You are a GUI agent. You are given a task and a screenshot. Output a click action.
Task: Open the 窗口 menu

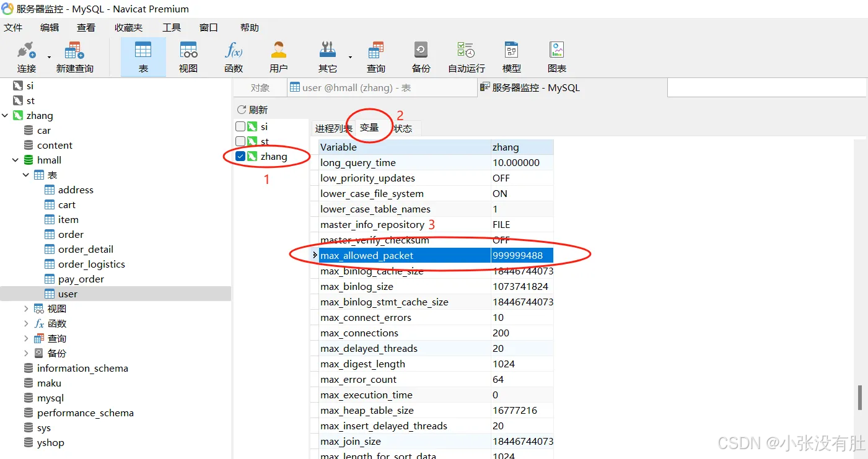pyautogui.click(x=209, y=28)
